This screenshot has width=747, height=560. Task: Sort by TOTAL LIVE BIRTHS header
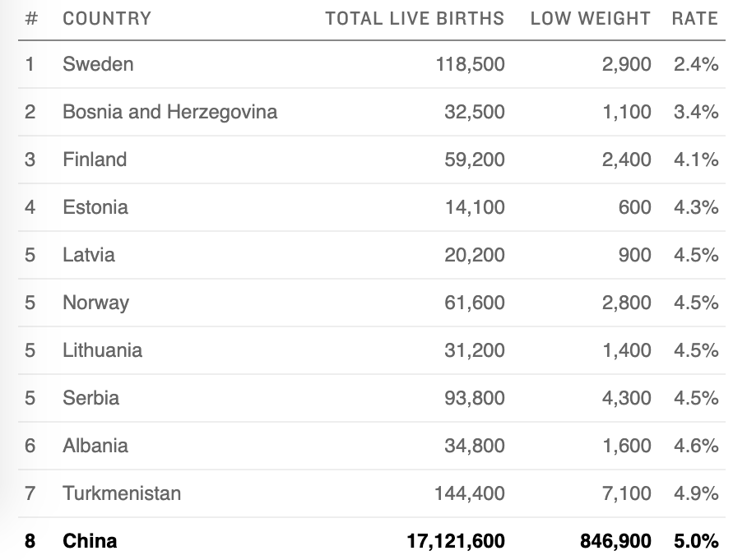coord(415,18)
